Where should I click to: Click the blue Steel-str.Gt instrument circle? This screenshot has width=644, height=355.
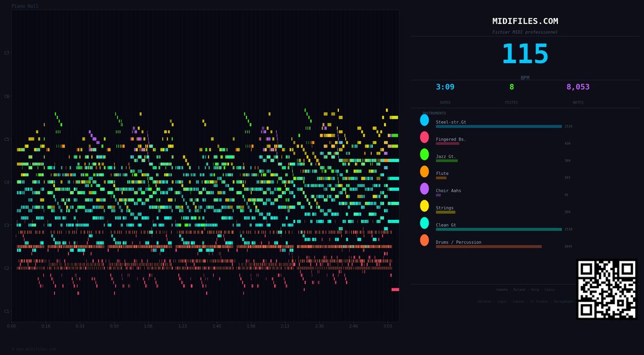point(424,120)
